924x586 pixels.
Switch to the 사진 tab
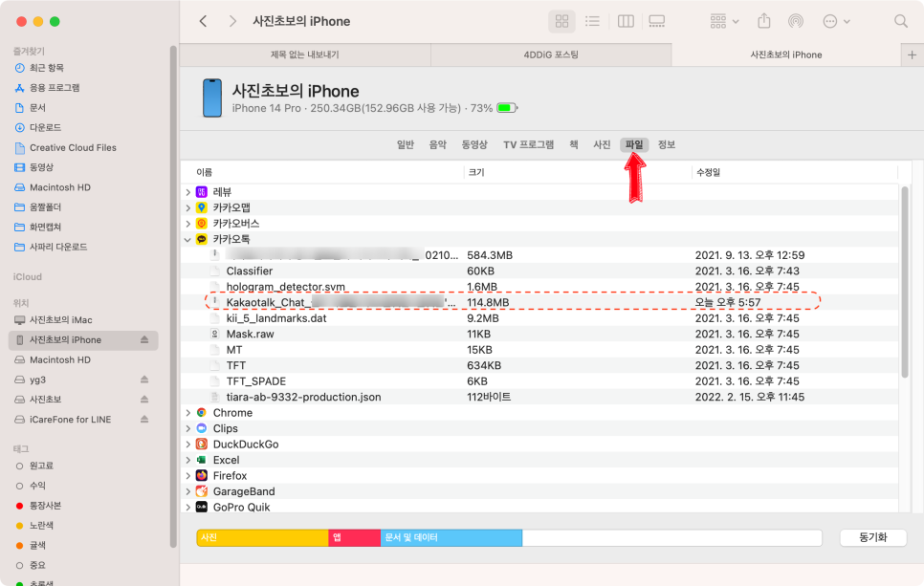coord(602,145)
